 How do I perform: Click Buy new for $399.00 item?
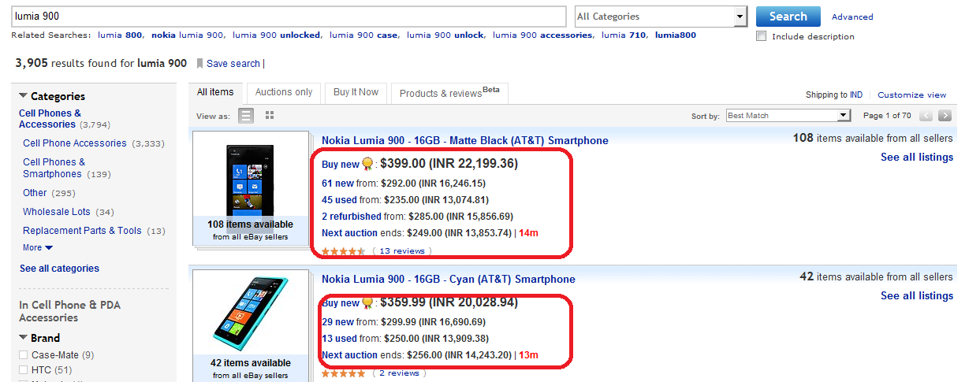point(341,165)
